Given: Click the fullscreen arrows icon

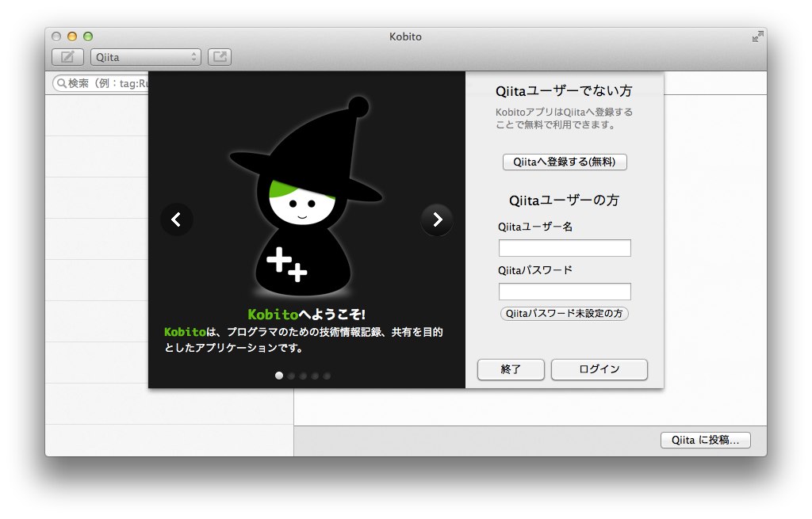Looking at the screenshot, I should [x=757, y=36].
